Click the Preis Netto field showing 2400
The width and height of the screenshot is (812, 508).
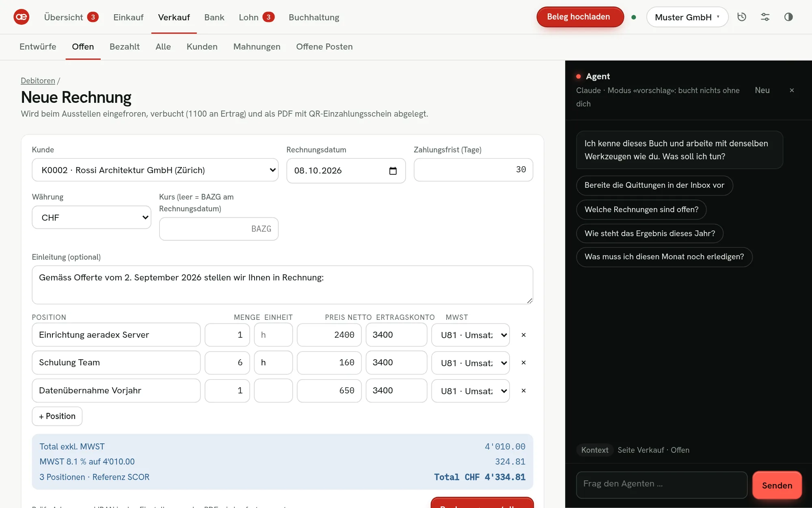[329, 335]
